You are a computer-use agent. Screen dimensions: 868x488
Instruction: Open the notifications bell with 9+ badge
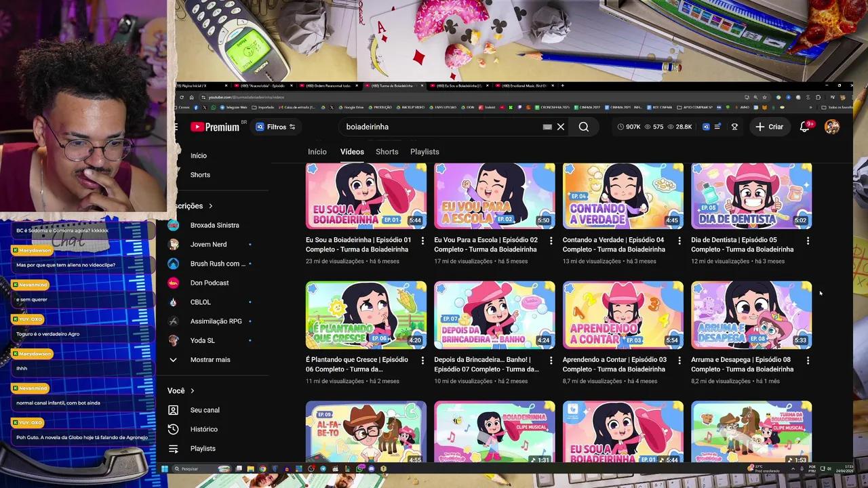coord(805,127)
